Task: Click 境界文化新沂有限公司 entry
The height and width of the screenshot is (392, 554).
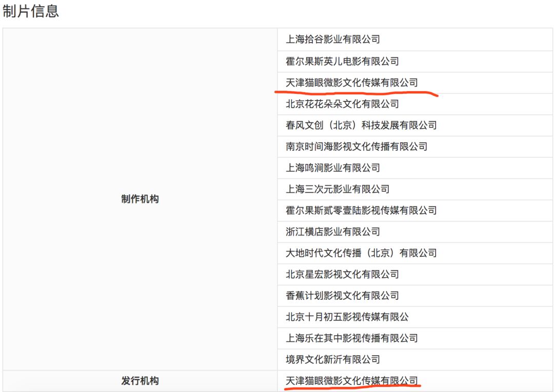Action: click(333, 360)
